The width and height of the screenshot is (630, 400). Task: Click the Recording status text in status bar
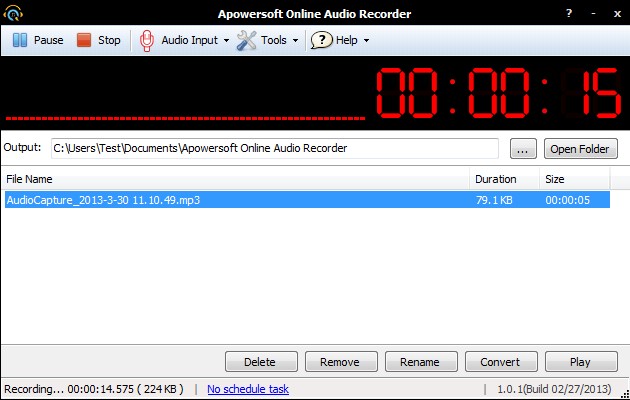point(94,389)
